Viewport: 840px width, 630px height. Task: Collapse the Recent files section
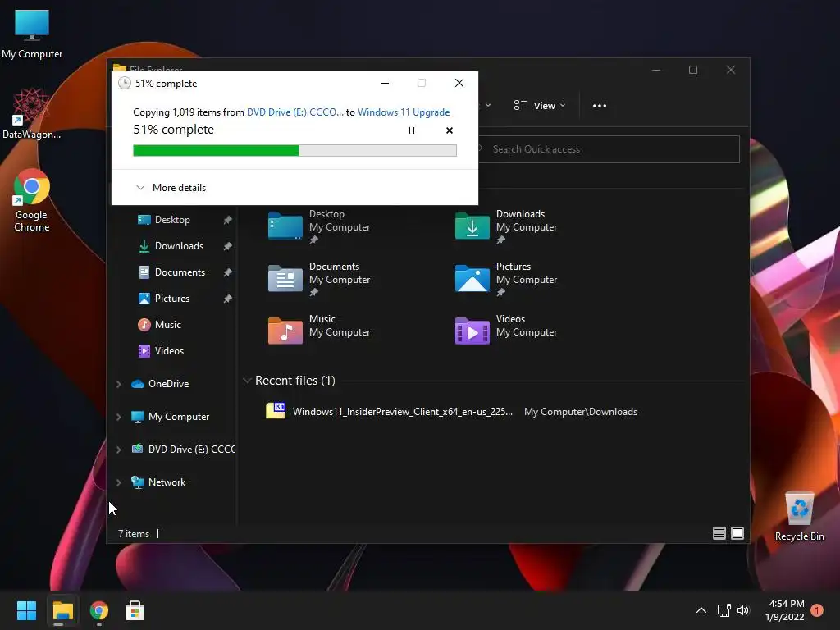(247, 381)
